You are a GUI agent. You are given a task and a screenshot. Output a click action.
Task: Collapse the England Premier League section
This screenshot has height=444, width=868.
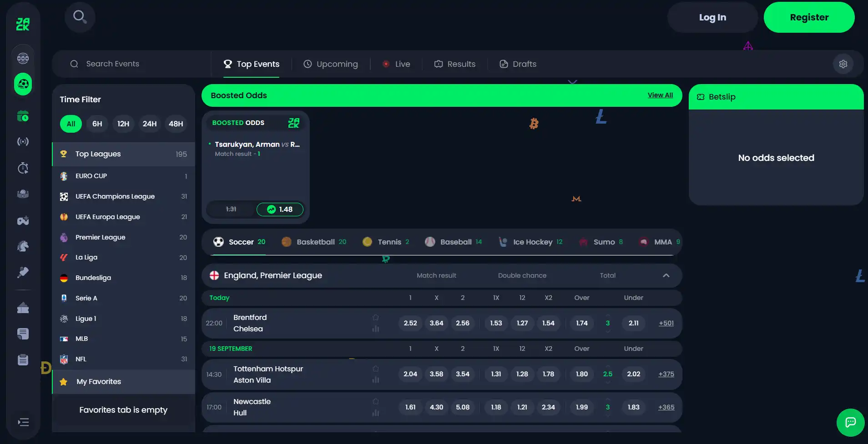click(666, 275)
